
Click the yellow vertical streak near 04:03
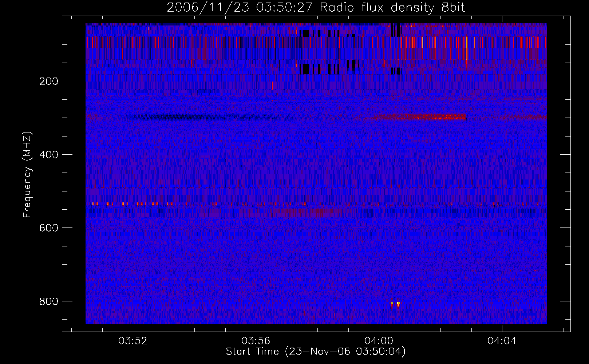click(466, 52)
